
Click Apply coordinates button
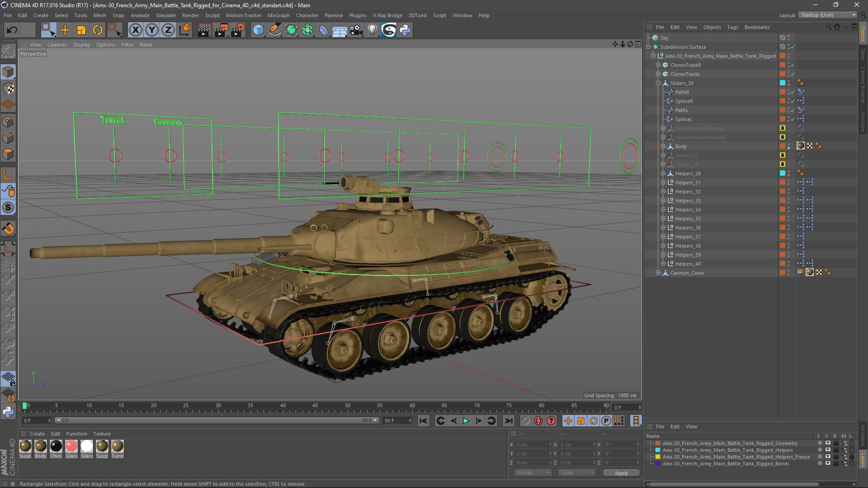point(621,473)
